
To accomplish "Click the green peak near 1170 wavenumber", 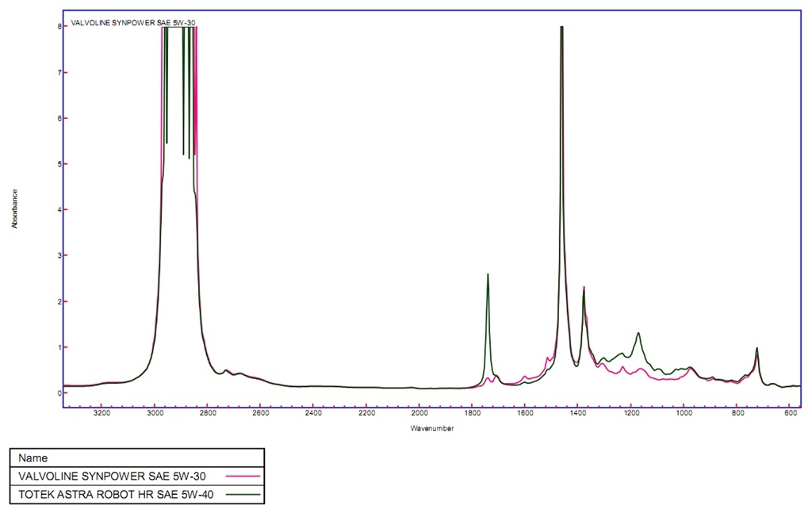I will pos(638,333).
